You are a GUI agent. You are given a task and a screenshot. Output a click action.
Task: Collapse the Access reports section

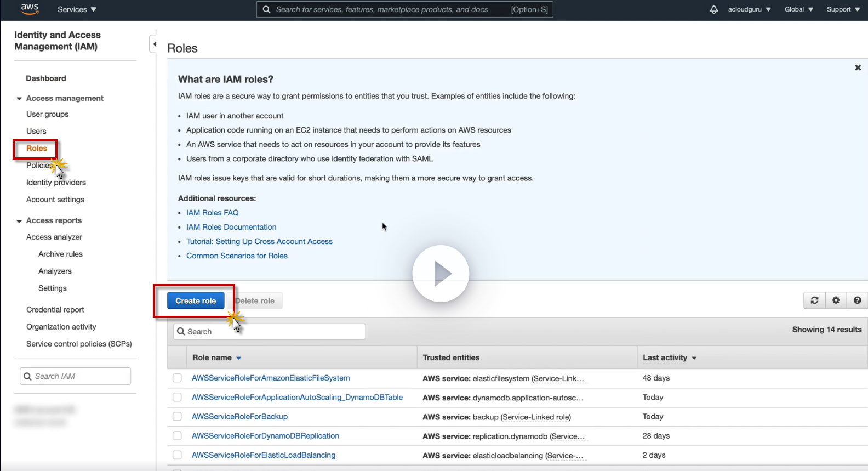(x=19, y=221)
